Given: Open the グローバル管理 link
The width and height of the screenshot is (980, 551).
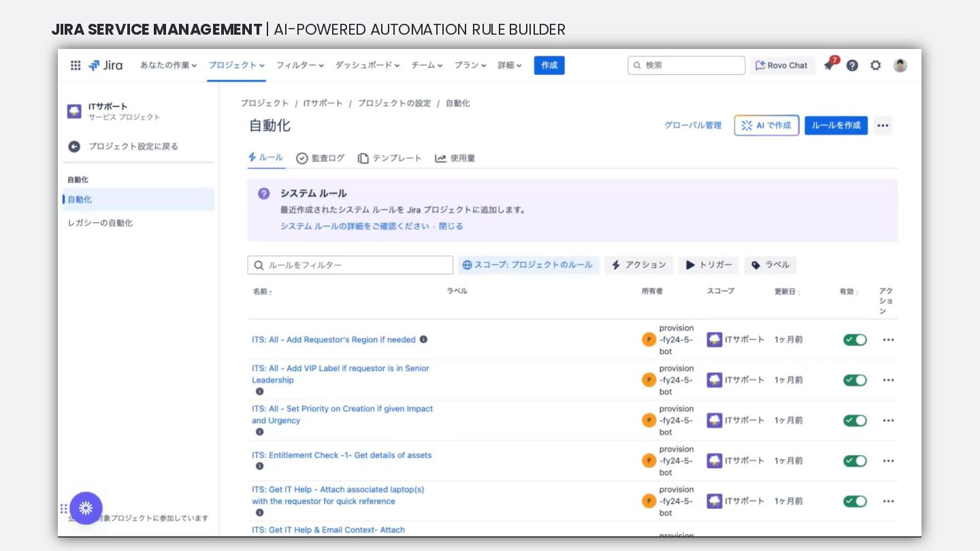Looking at the screenshot, I should point(693,125).
